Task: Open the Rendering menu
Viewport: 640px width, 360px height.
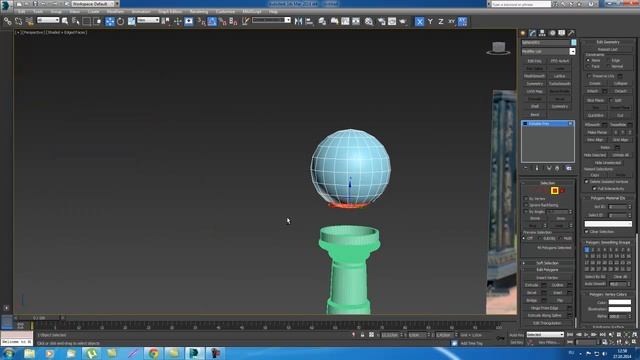Action: [199, 12]
